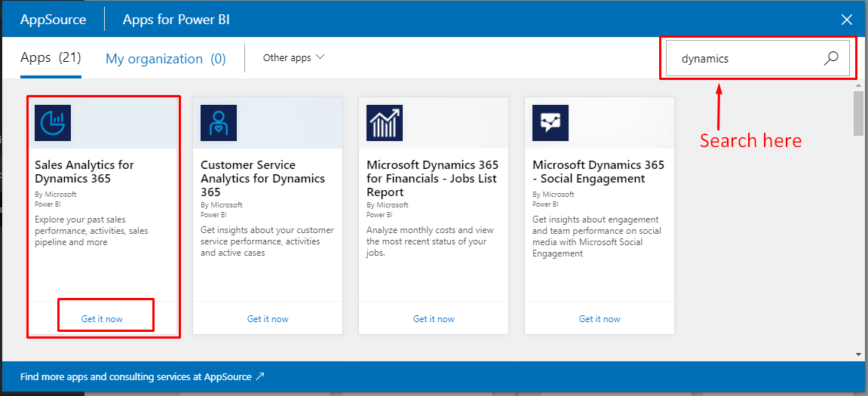Click the Customer Service Analytics app icon

coord(219,123)
